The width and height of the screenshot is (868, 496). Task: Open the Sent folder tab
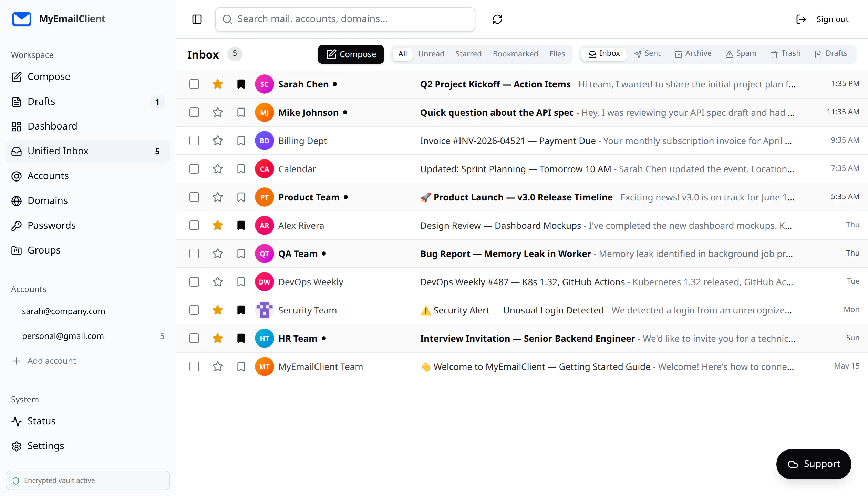(648, 54)
